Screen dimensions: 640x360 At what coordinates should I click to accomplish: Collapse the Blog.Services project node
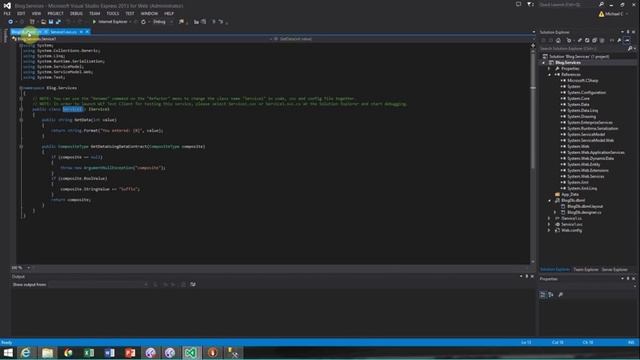pos(543,63)
